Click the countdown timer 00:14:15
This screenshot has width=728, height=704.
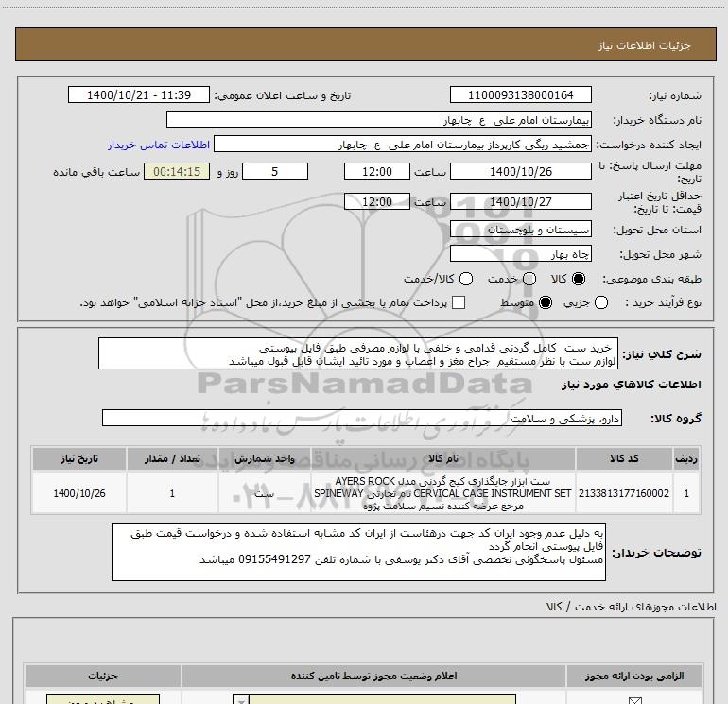(177, 171)
